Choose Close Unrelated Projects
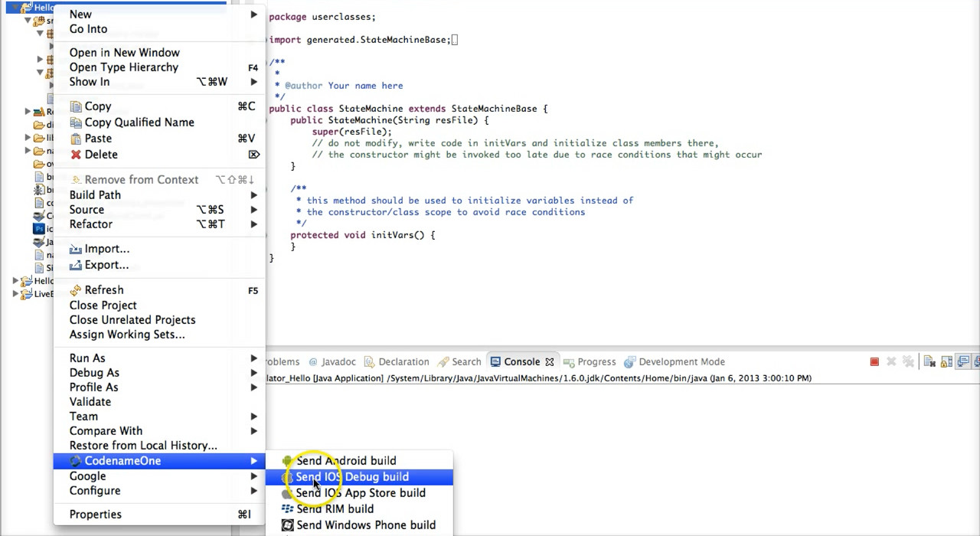Image resolution: width=980 pixels, height=536 pixels. 159,320
